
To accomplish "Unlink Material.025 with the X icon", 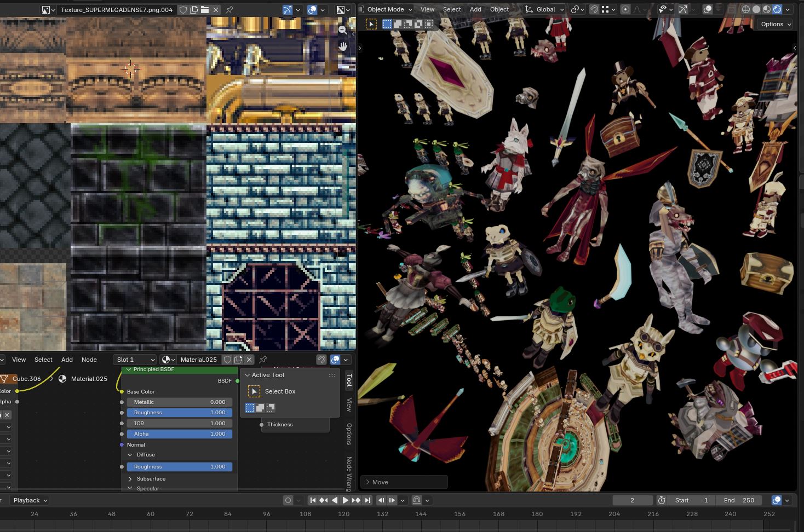I will [x=249, y=360].
